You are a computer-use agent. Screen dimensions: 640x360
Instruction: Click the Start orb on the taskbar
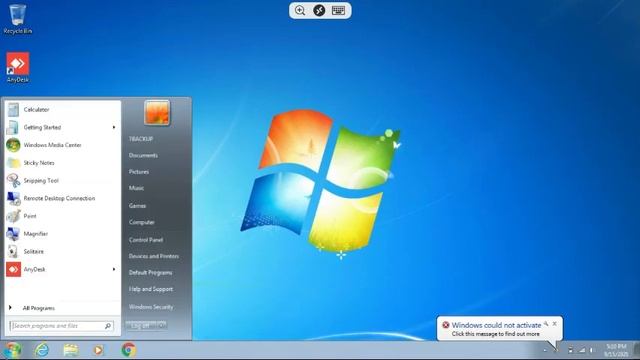(13, 350)
